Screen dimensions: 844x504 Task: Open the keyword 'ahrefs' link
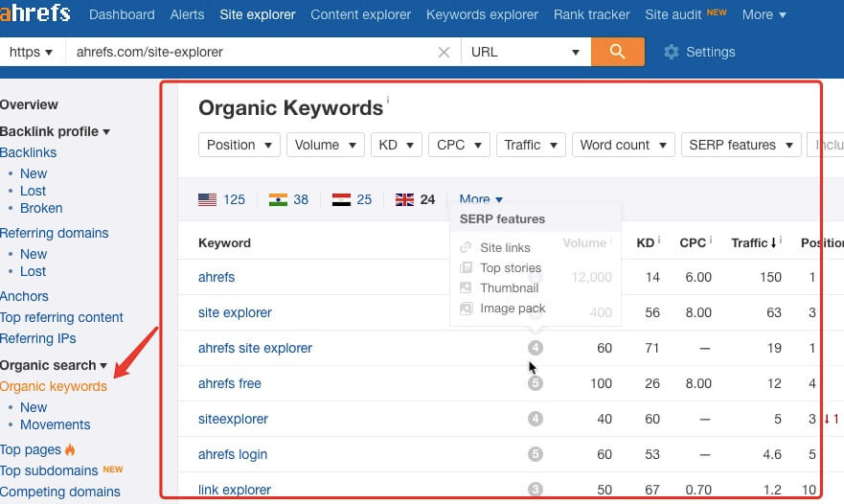(x=217, y=277)
